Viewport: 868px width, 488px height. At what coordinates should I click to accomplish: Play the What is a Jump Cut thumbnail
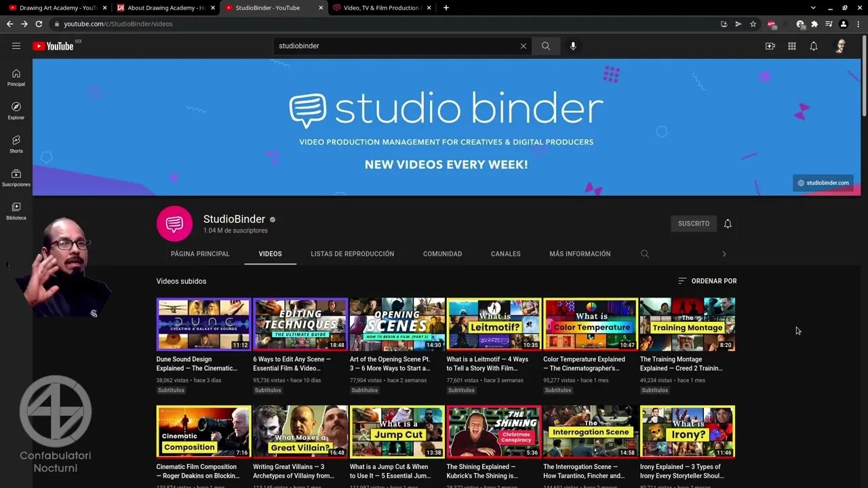(x=397, y=432)
